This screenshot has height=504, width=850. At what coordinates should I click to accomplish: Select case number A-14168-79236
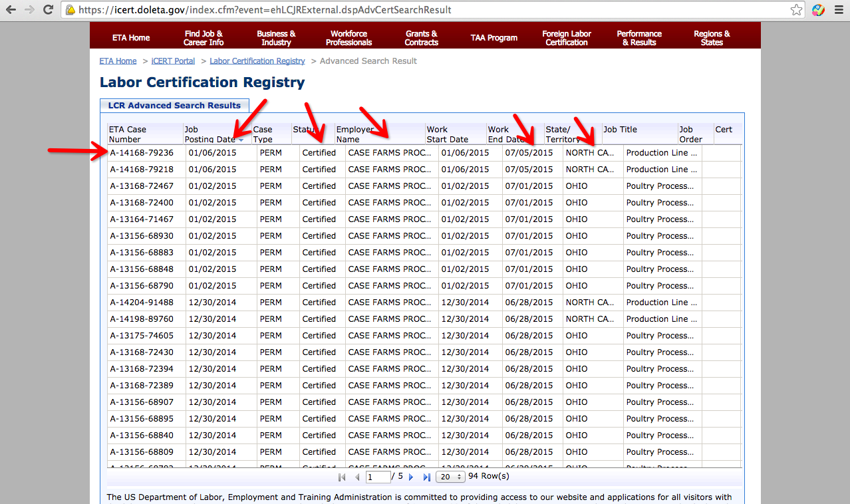142,153
